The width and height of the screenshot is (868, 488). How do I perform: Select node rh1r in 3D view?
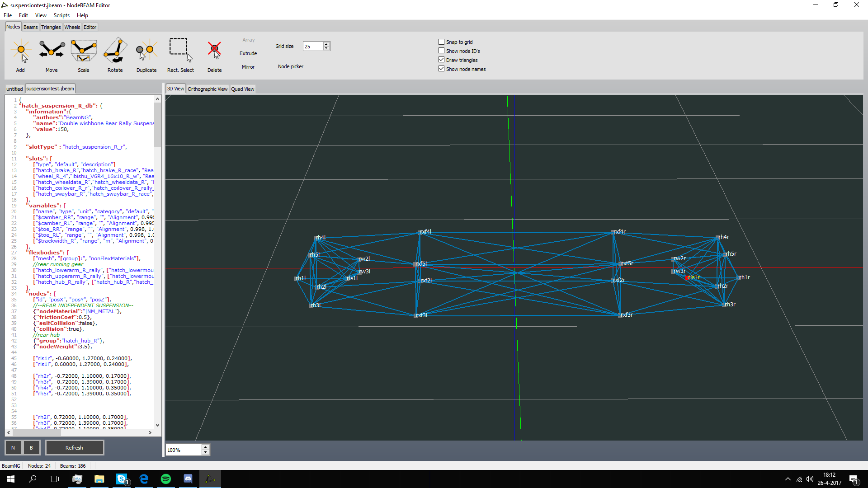[738, 278]
